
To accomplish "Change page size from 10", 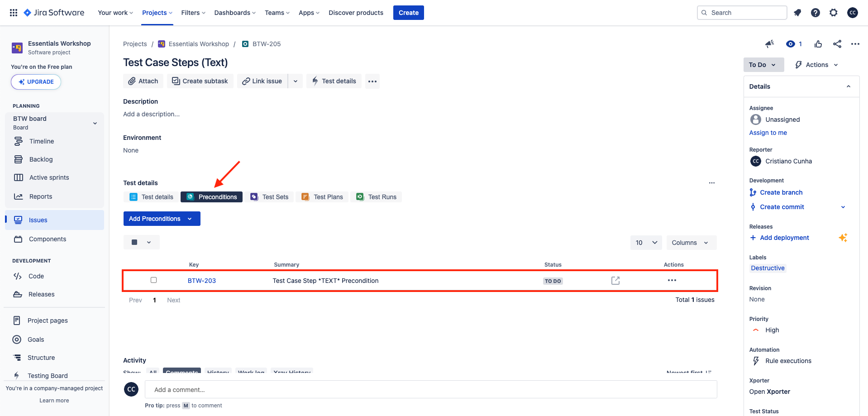I will pyautogui.click(x=646, y=243).
